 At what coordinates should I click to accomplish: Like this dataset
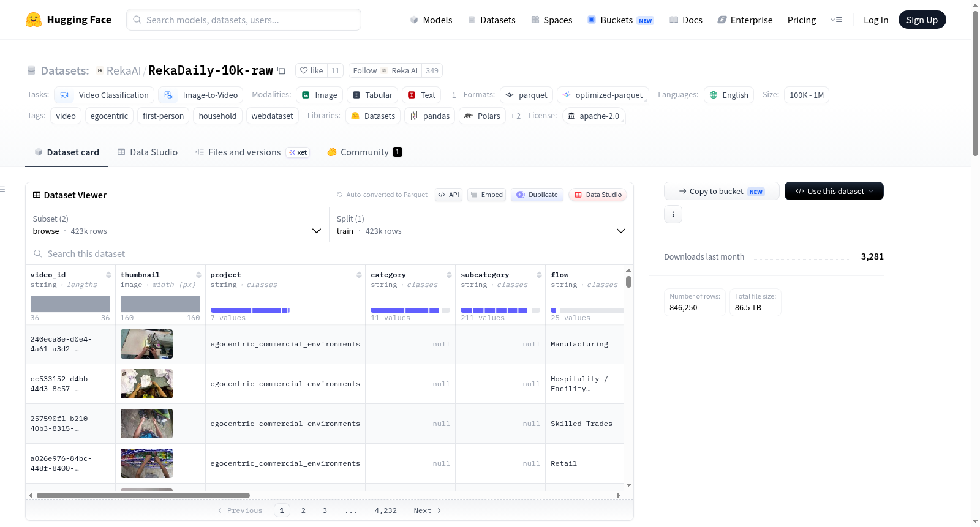click(311, 70)
